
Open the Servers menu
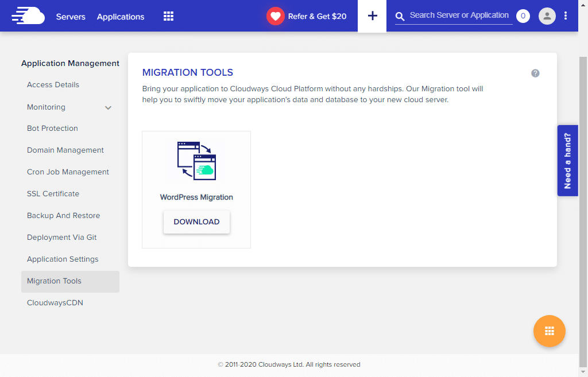coord(71,17)
